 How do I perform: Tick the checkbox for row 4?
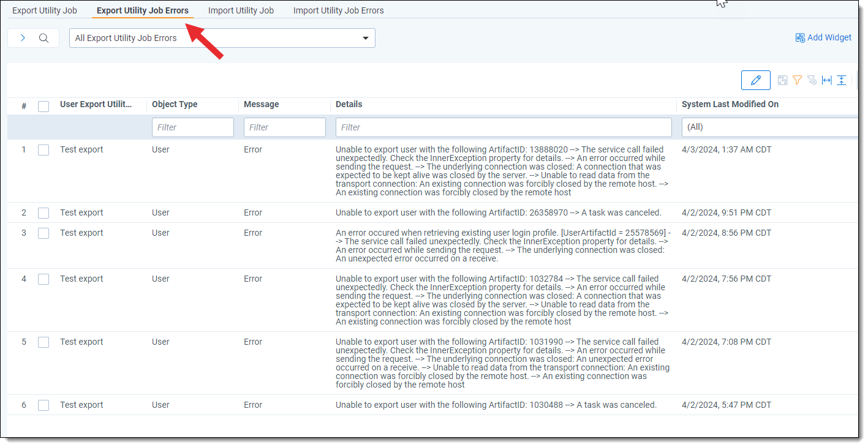(43, 279)
